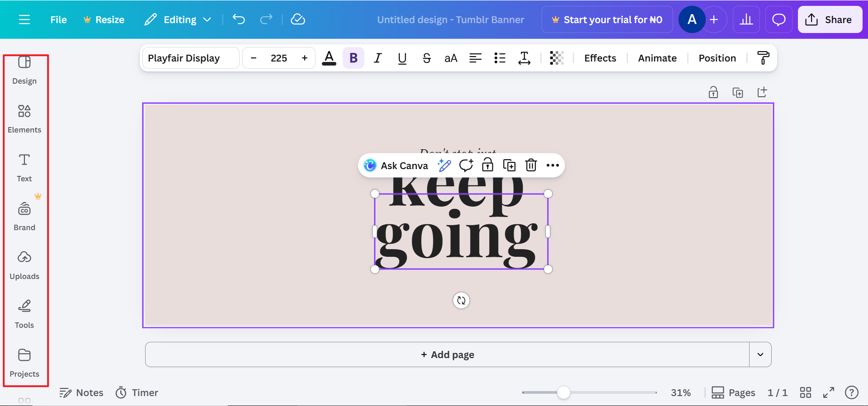Toggle the bulleted list

pos(500,58)
